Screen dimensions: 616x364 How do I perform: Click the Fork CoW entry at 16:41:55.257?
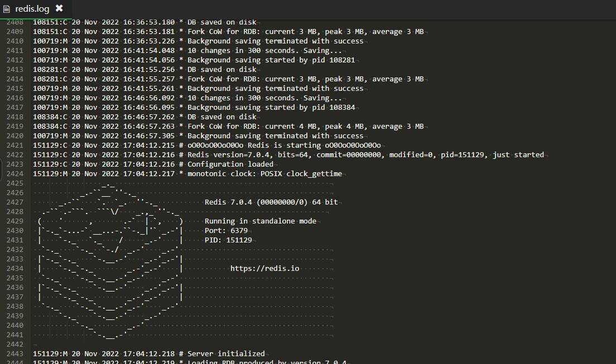coord(306,79)
